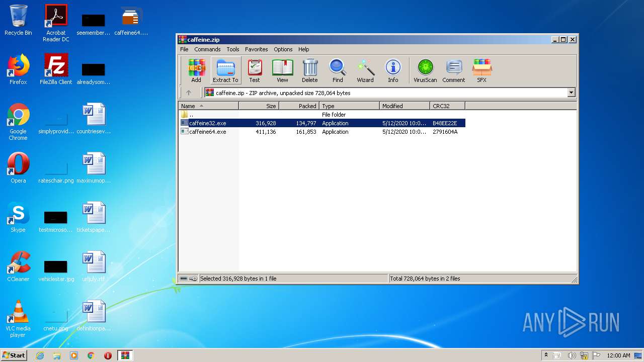Launch the Wizard tool
The width and height of the screenshot is (644, 362).
click(x=365, y=70)
